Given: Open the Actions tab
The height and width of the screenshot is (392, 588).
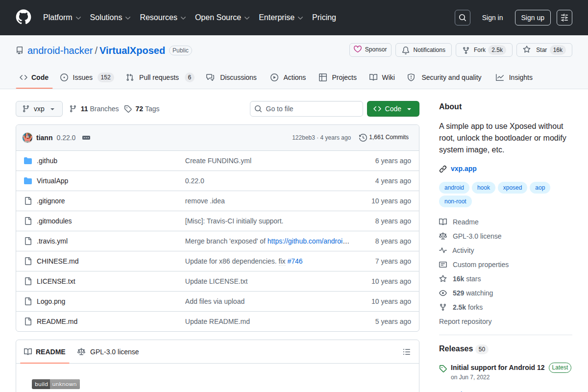Looking at the screenshot, I should click(288, 77).
